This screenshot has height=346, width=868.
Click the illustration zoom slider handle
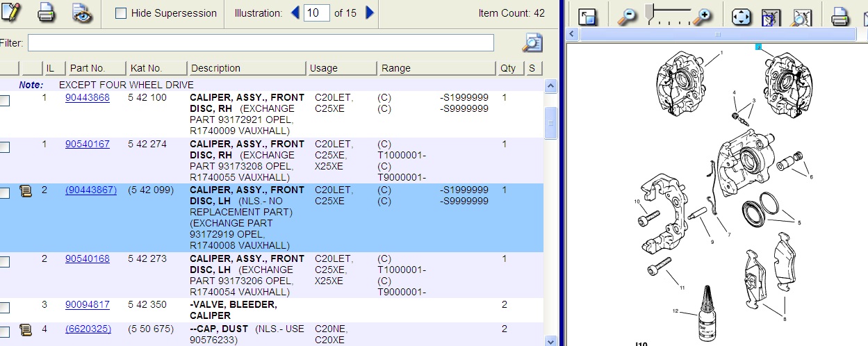(649, 12)
